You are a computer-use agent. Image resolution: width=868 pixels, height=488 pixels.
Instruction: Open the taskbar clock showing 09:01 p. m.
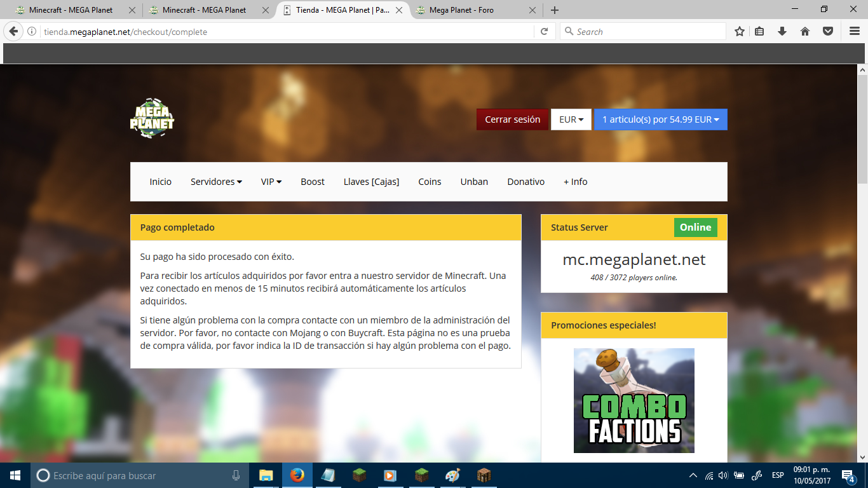(812, 475)
